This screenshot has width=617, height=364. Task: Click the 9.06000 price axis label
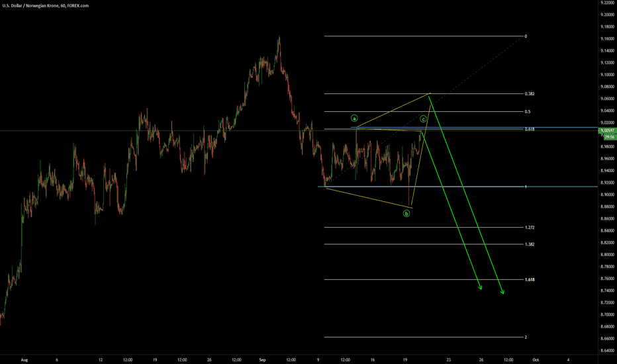point(607,99)
